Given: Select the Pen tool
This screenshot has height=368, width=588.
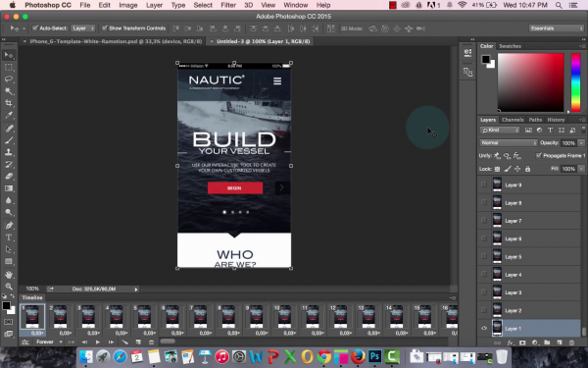Looking at the screenshot, I should coord(9,226).
